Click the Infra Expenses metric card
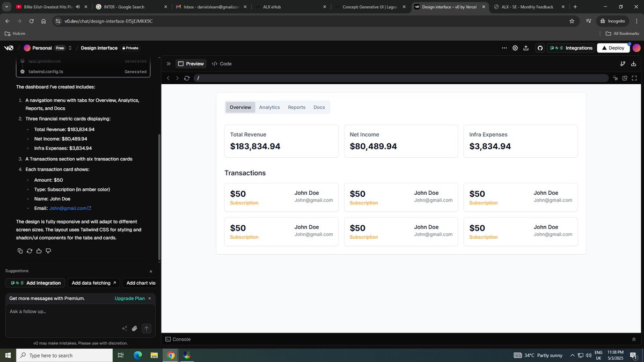644x362 pixels. [x=521, y=141]
